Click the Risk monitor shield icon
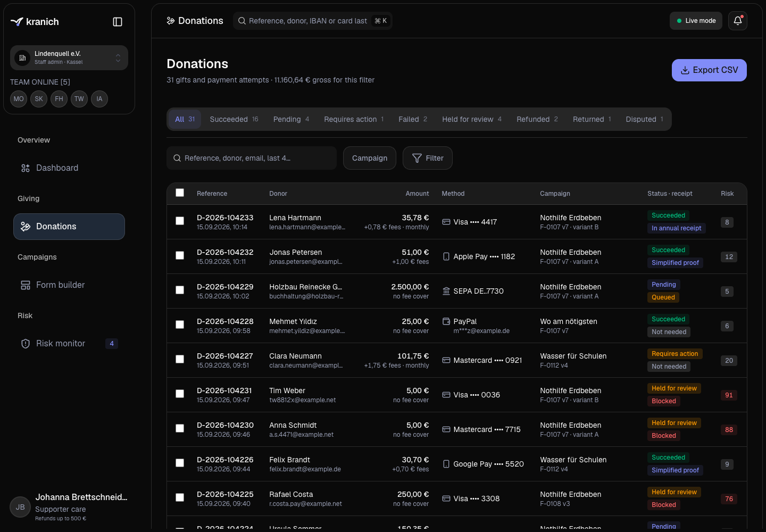 26,344
